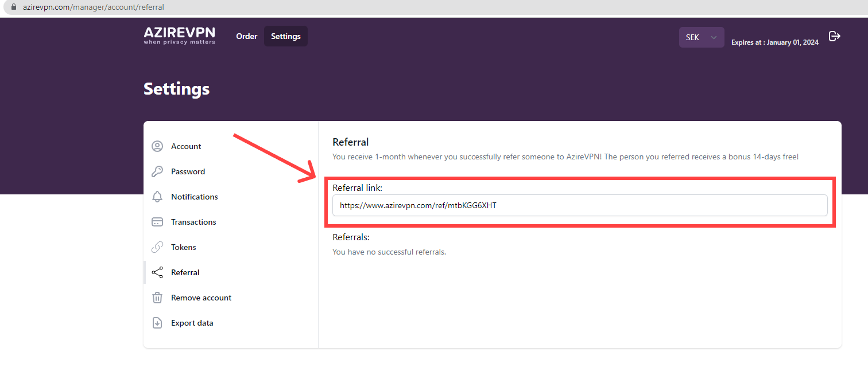Image resolution: width=868 pixels, height=379 pixels.
Task: Click the 'Referrals:' label
Action: point(351,237)
